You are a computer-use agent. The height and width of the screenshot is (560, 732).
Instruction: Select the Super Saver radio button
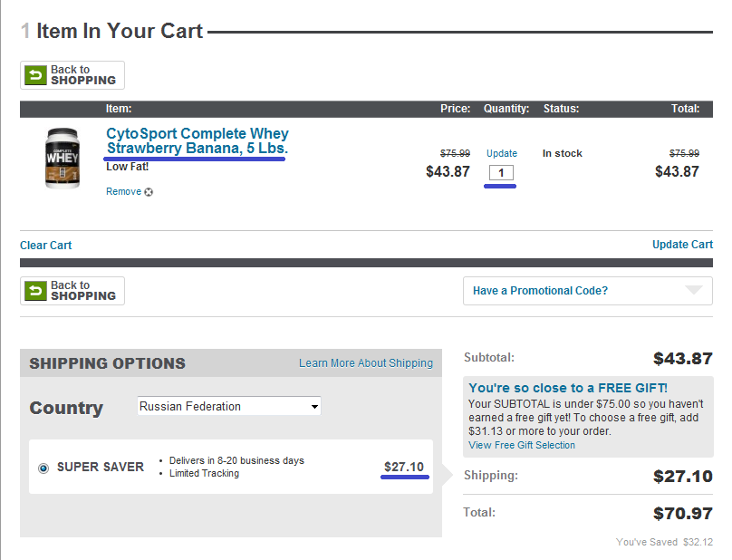[x=43, y=468]
